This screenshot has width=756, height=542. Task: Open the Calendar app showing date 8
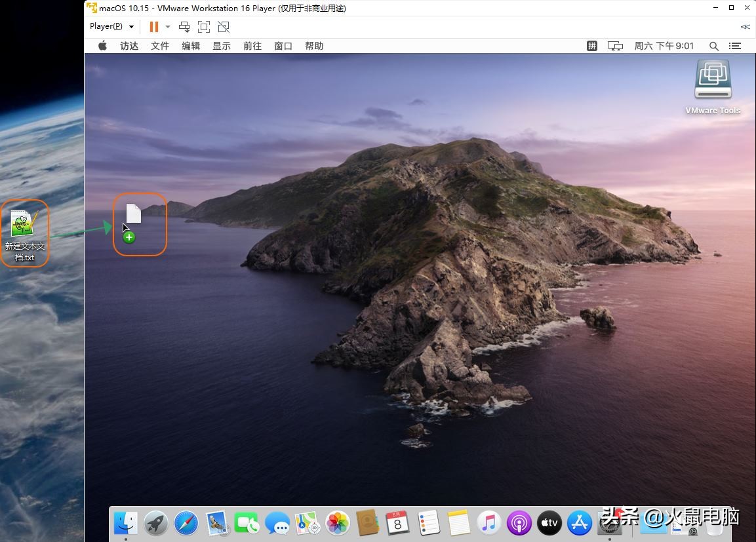click(398, 523)
